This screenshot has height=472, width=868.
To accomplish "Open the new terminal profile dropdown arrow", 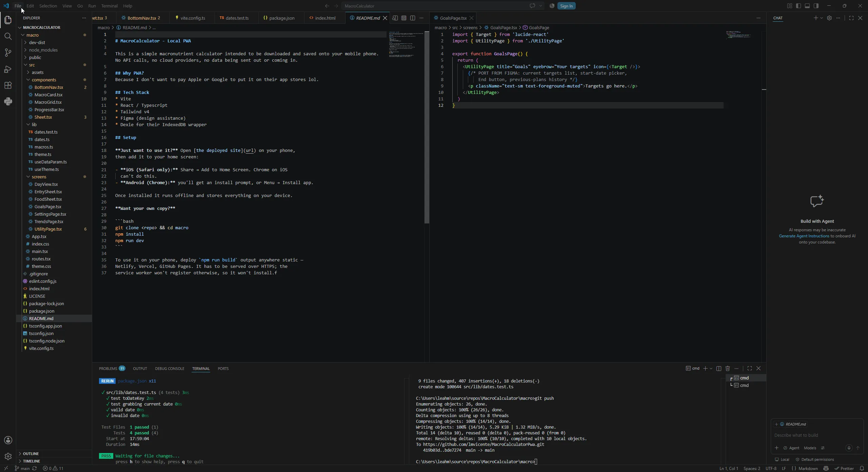I will pyautogui.click(x=711, y=368).
